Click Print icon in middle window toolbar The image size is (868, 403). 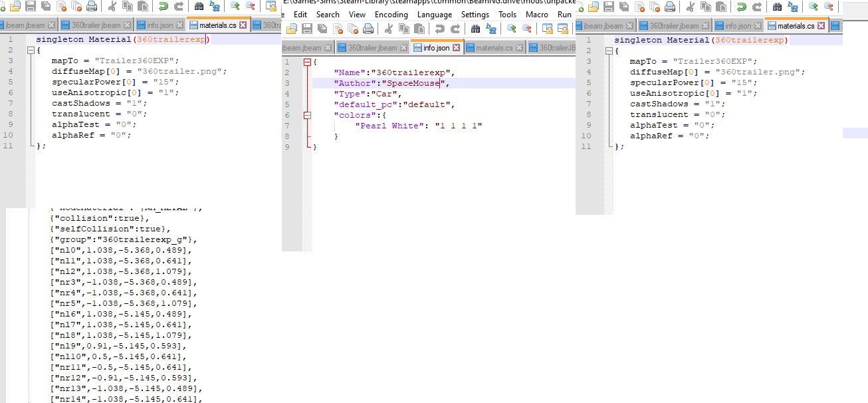368,29
